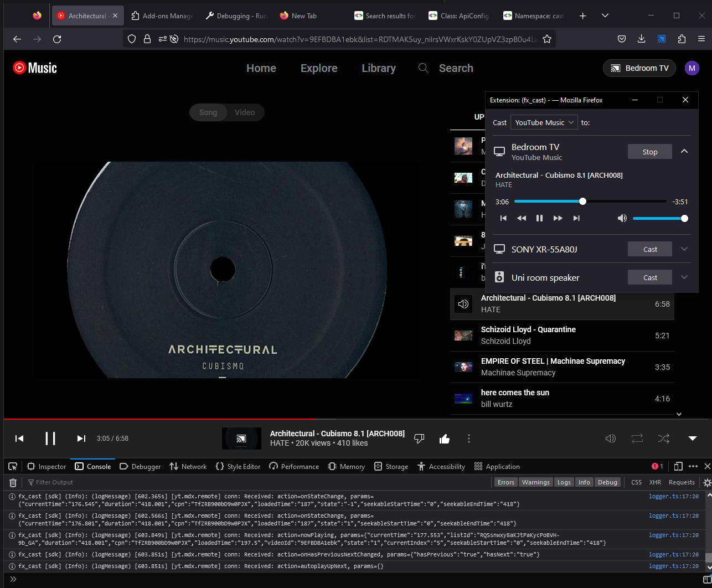
Task: Clear console output with trash icon
Action: coord(13,482)
